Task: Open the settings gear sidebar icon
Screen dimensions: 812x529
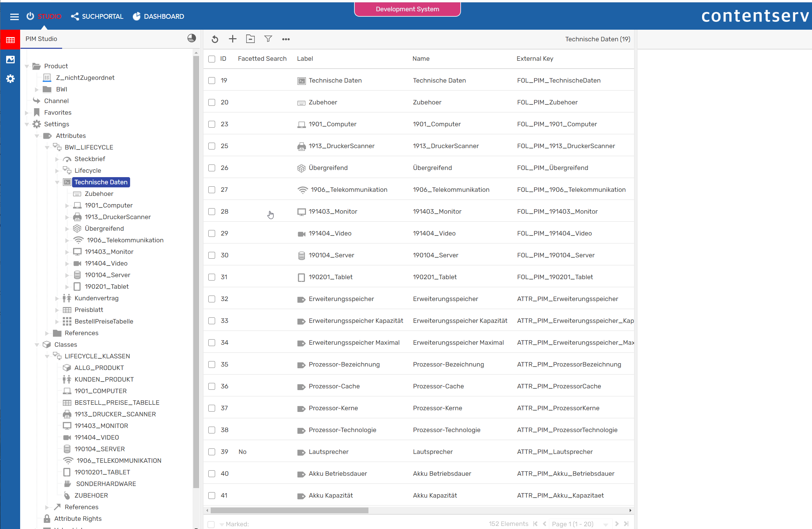Action: (x=10, y=79)
